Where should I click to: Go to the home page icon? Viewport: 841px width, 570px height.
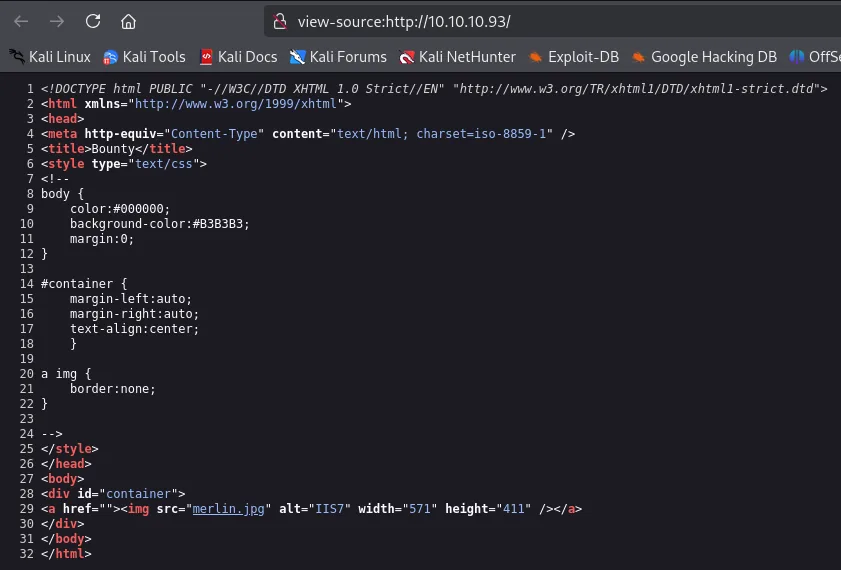click(128, 21)
